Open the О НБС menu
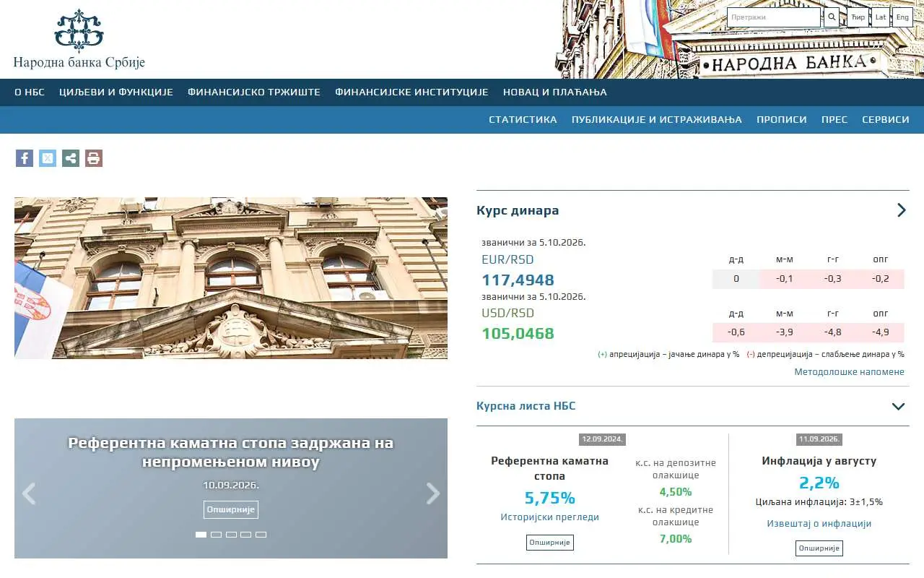 [x=30, y=92]
